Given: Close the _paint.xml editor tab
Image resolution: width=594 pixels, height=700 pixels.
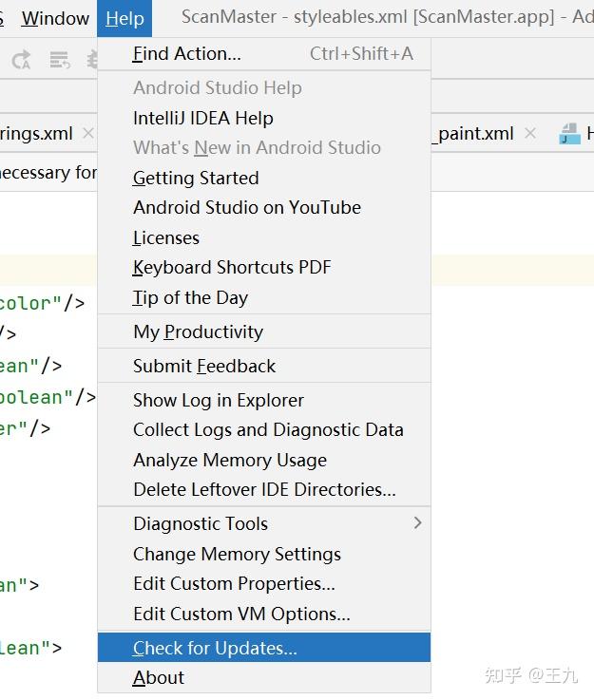Looking at the screenshot, I should 530,134.
